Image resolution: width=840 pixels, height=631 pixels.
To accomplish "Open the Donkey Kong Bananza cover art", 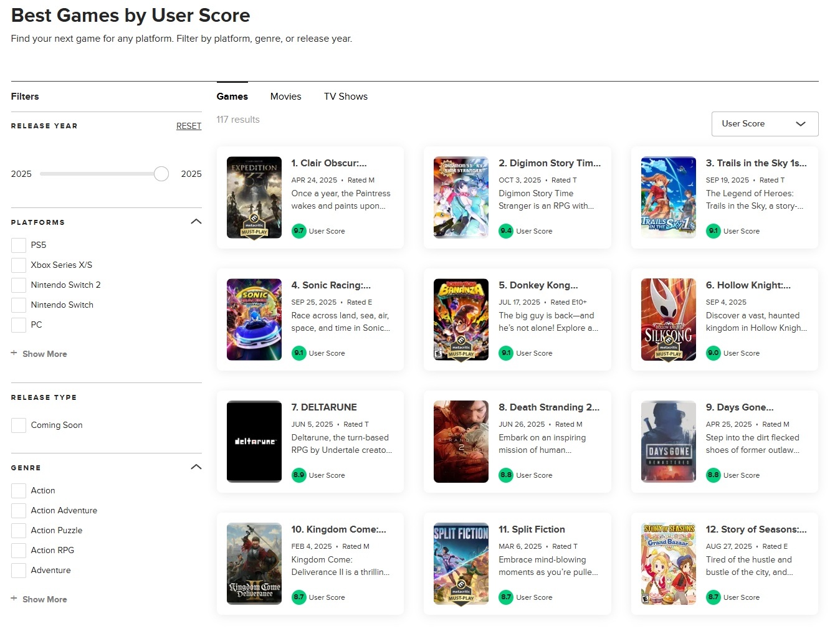I will point(461,320).
